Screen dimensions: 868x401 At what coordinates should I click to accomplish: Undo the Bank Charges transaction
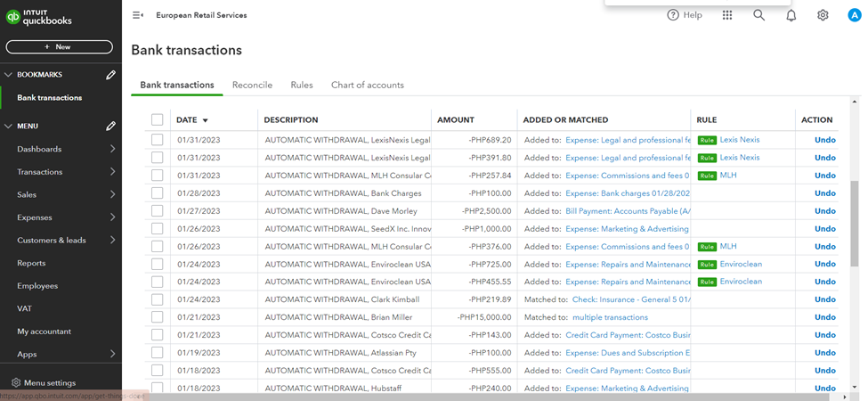(x=824, y=193)
